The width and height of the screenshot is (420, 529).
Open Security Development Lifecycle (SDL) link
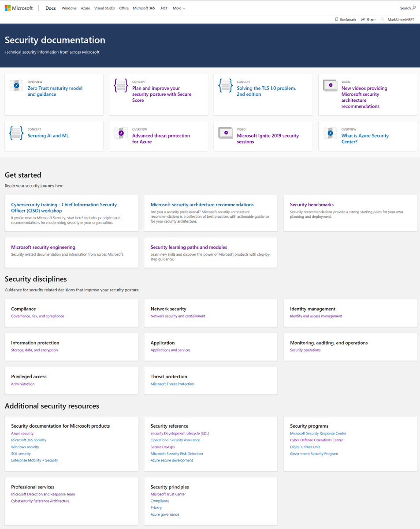pyautogui.click(x=180, y=433)
